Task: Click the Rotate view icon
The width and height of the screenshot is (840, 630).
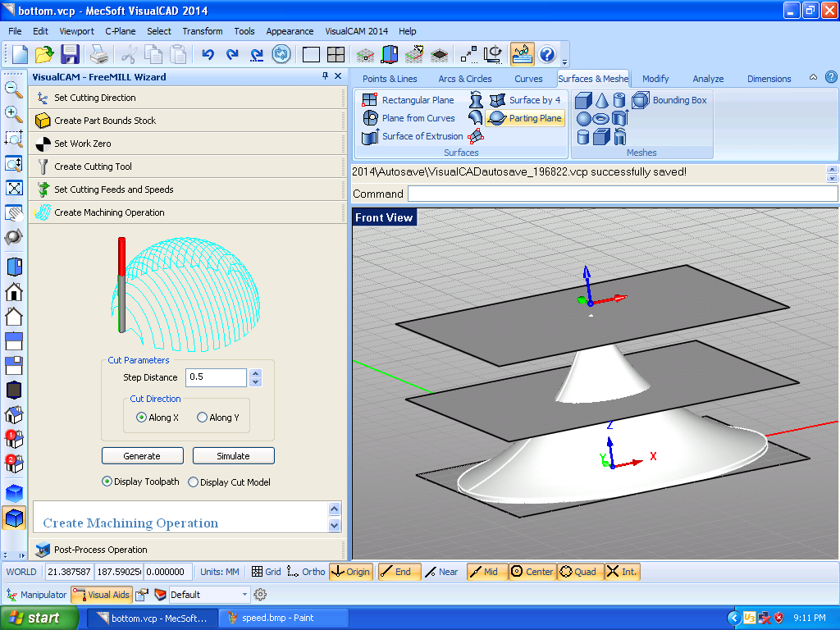Action: click(13, 237)
